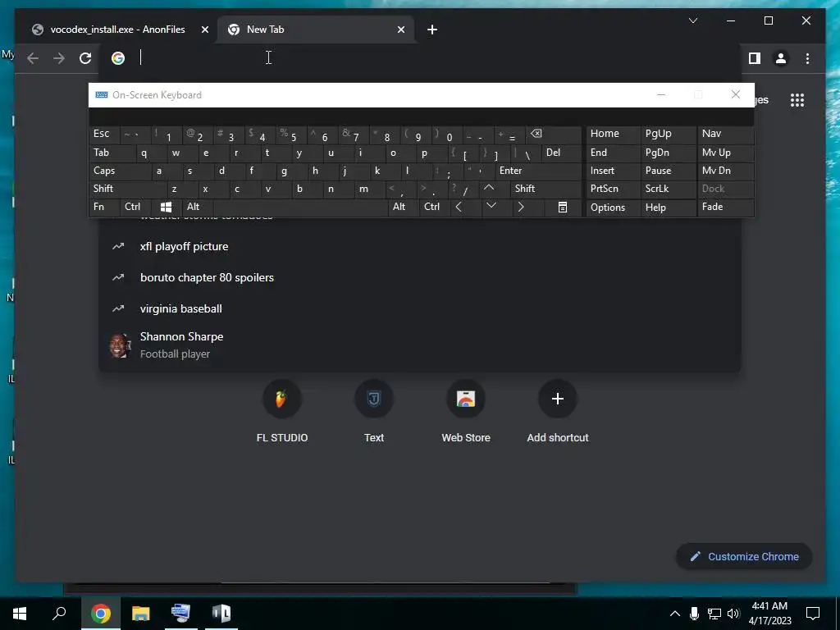The image size is (840, 630).
Task: Open the Chrome side panel
Action: pyautogui.click(x=755, y=58)
